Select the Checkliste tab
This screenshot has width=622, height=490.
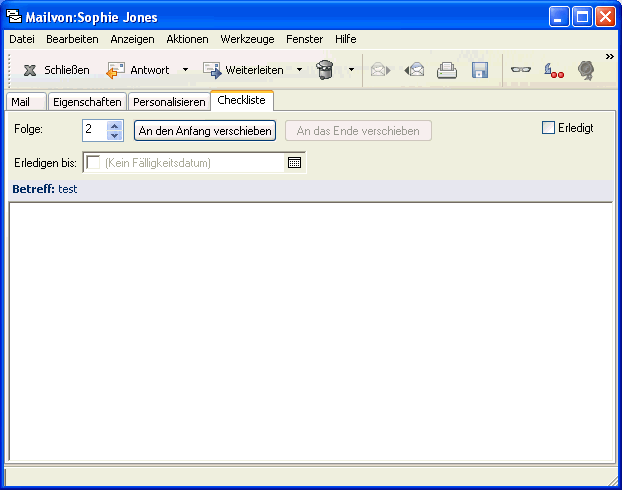point(242,100)
